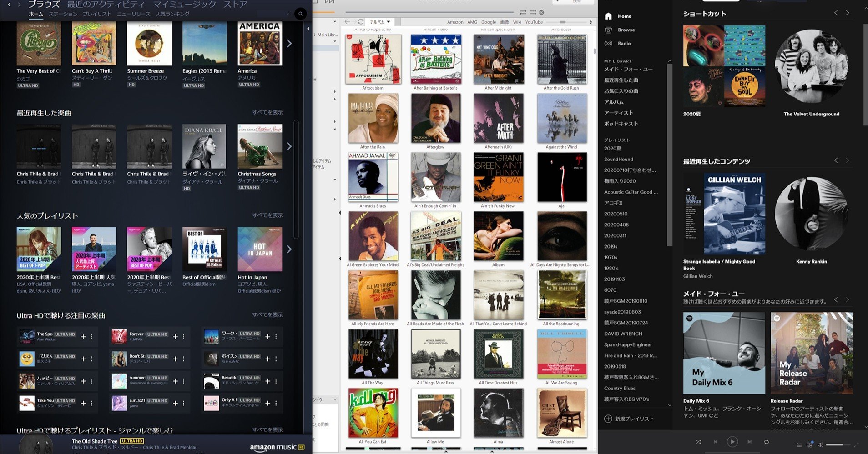Image resolution: width=868 pixels, height=454 pixels.
Task: Seek on MediaMonkey playback progress bar
Action: tap(429, 12)
